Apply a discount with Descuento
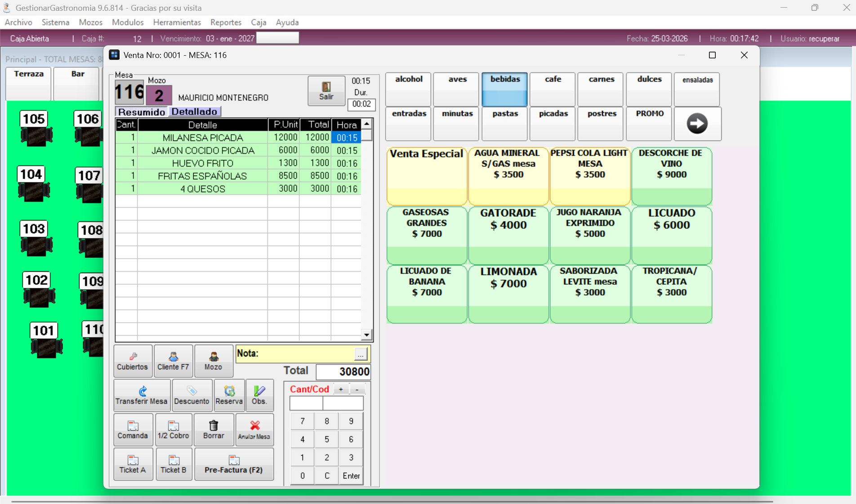The width and height of the screenshot is (856, 504). (192, 395)
